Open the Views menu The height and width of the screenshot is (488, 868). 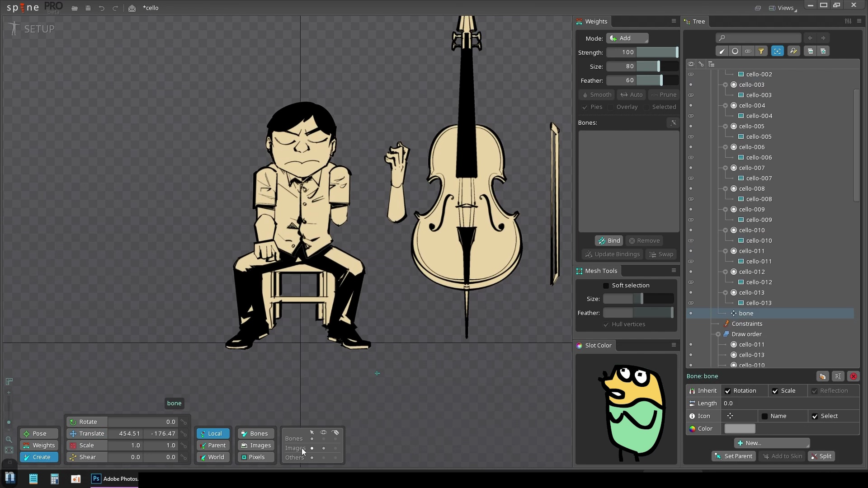pyautogui.click(x=785, y=8)
